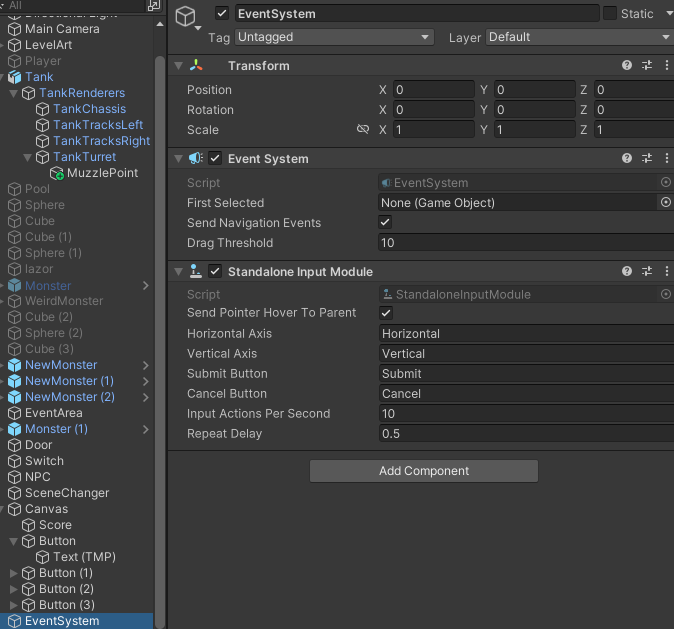Expand the Button (2) tree node
674x629 pixels.
[x=13, y=589]
